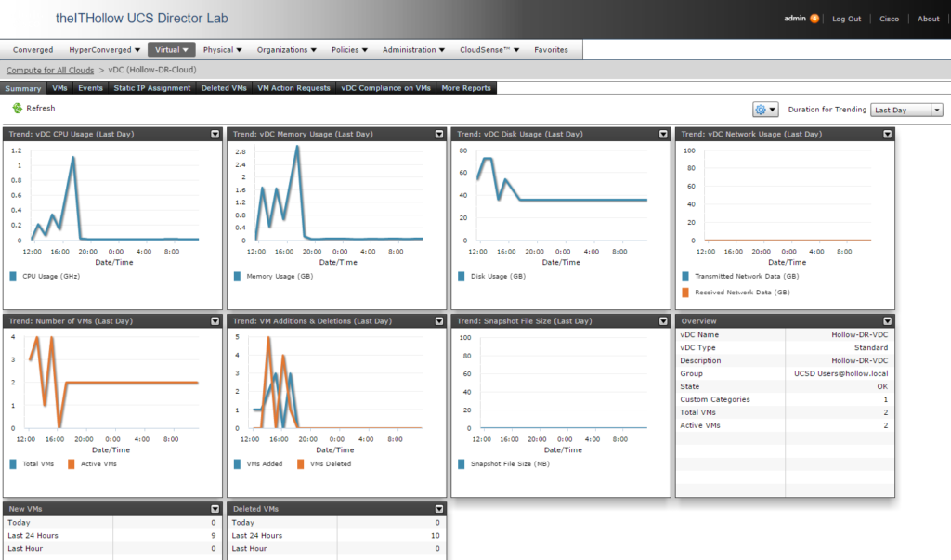Switch to the VM Action Requests tab

tap(293, 88)
